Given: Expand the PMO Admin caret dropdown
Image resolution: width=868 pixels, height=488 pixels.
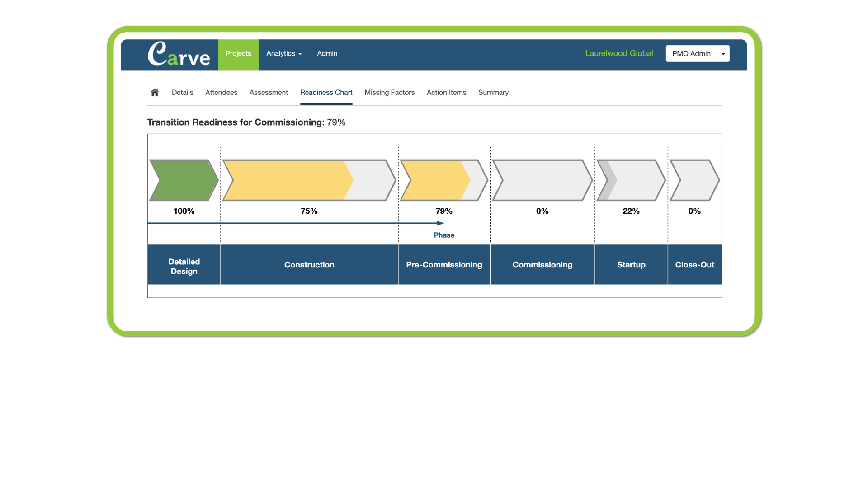Looking at the screenshot, I should point(723,54).
